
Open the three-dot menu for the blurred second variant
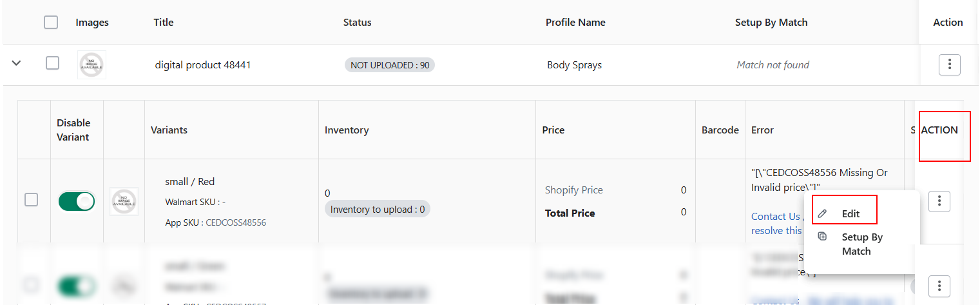click(x=939, y=285)
